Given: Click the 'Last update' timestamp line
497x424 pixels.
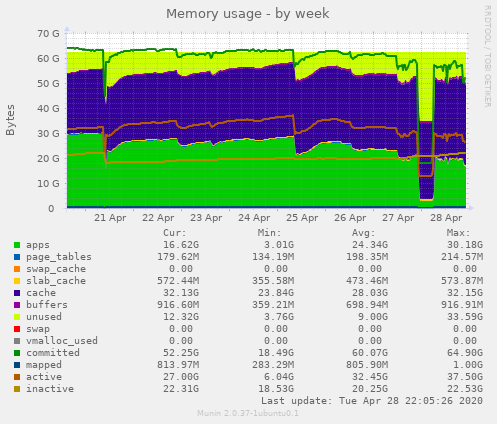Looking at the screenshot, I should coord(372,401).
